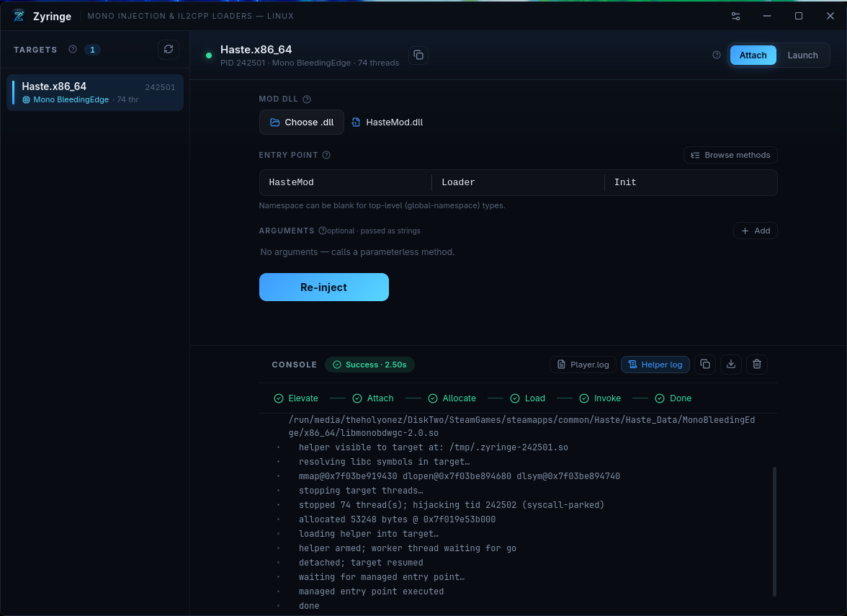Show help for the Arguments label
Image resolution: width=847 pixels, height=616 pixels.
(x=323, y=231)
